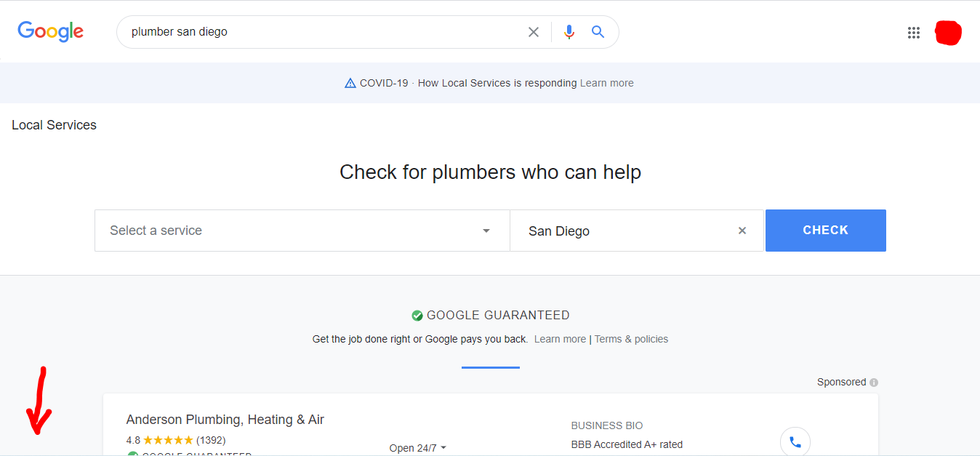Screen dimensions: 980x456
Task: Call Anderson Plumbing using the phone icon
Action: [x=795, y=441]
